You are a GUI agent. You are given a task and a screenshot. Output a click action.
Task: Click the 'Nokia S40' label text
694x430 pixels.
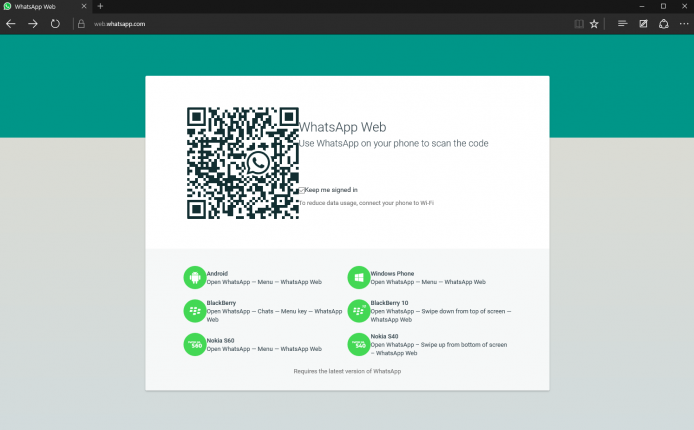pos(384,336)
